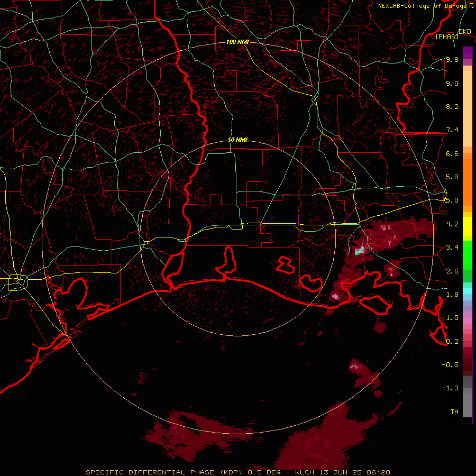Click the 8.2 value on the color scale
Image resolution: width=476 pixels, height=476 pixels.
(452, 106)
